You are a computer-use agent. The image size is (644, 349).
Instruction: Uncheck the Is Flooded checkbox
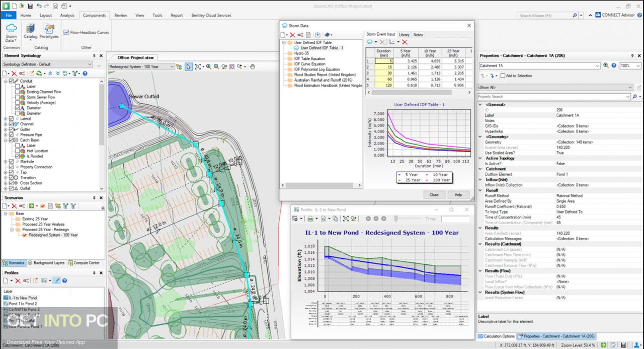tap(18, 156)
